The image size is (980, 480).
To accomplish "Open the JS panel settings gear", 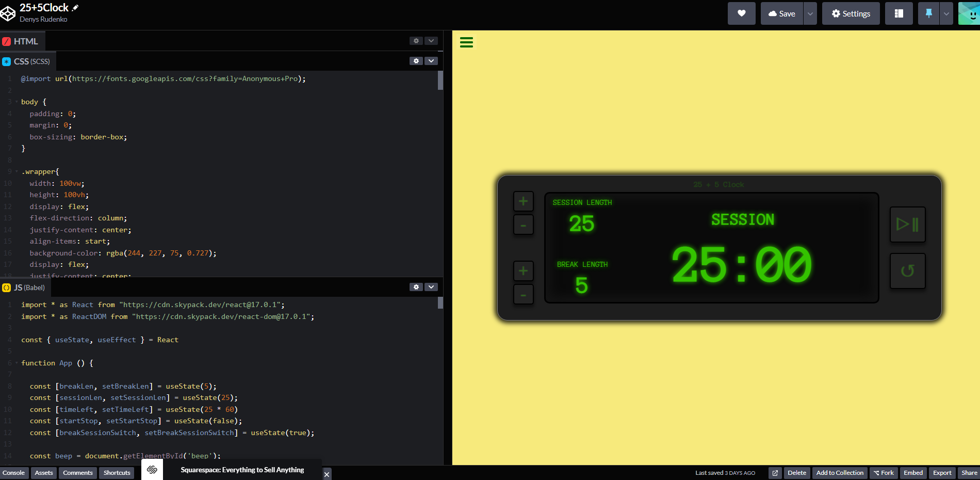I will point(416,287).
